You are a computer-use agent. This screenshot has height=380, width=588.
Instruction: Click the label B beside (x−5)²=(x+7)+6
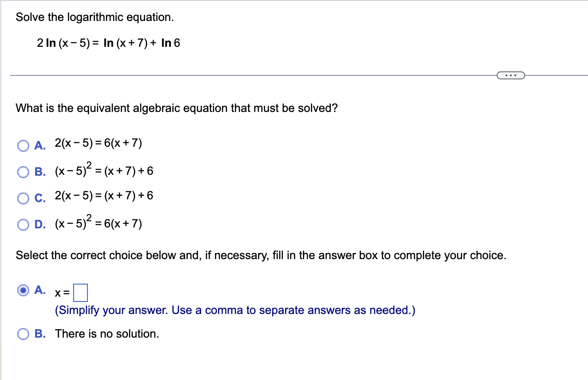coord(40,172)
